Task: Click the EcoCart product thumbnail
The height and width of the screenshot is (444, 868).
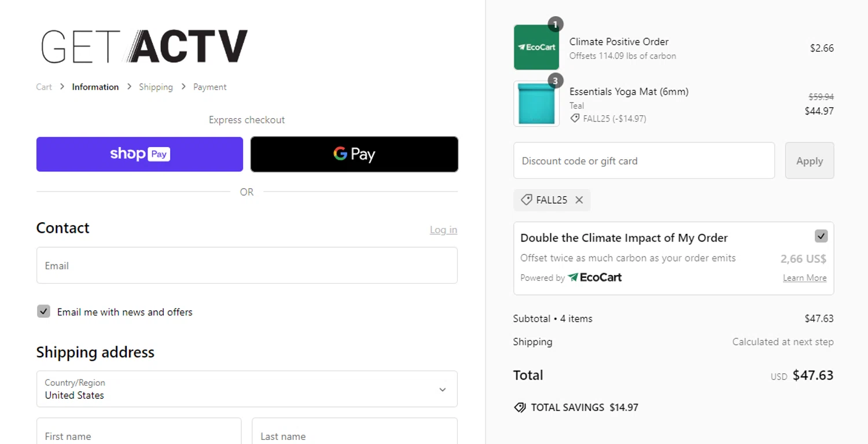Action: click(536, 47)
